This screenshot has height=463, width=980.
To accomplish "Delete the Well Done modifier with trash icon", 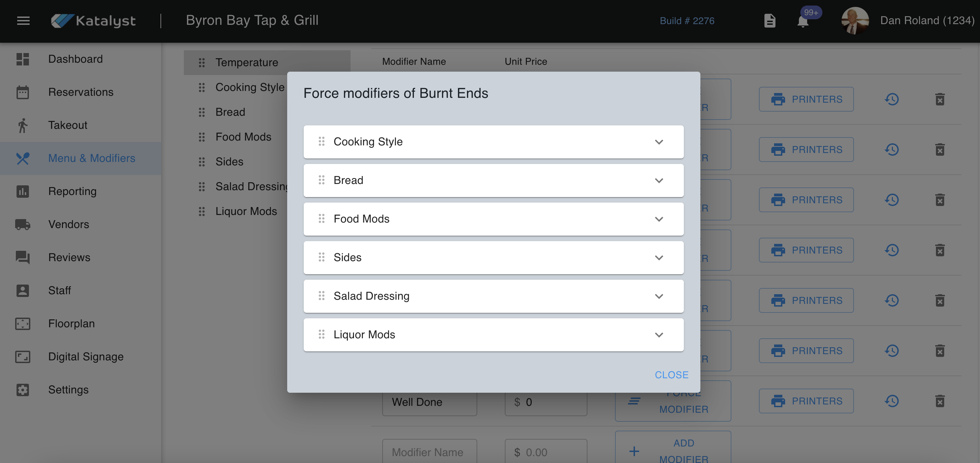I will click(940, 401).
